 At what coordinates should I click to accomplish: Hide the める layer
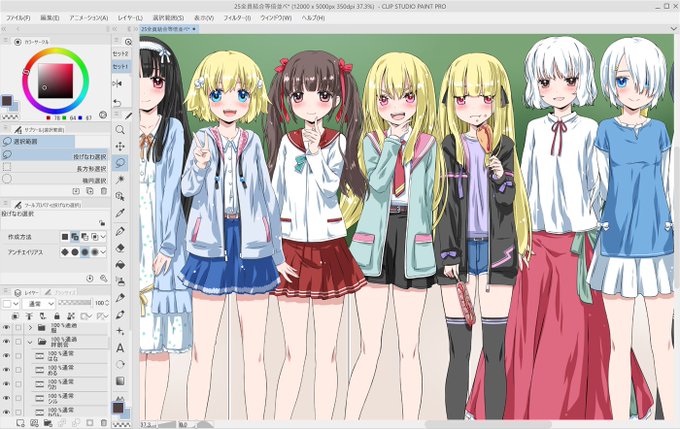[6, 370]
